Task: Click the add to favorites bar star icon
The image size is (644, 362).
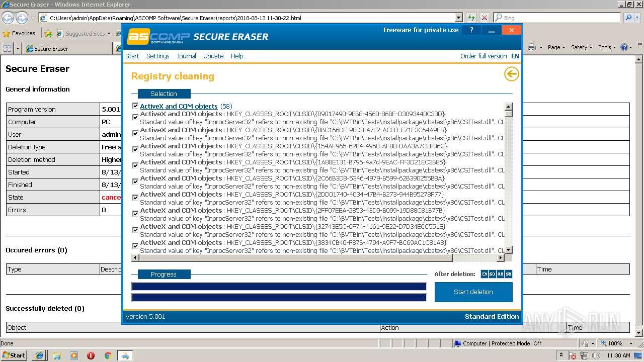Action: [x=48, y=34]
